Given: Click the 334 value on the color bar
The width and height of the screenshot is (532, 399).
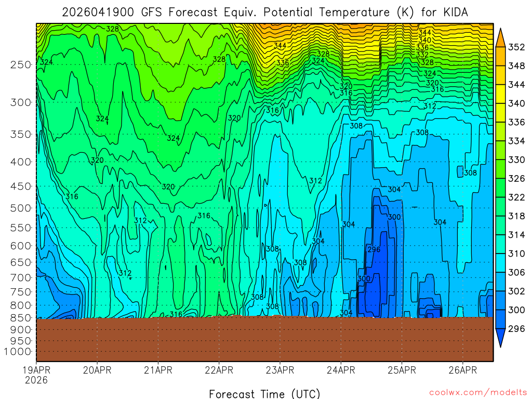Looking at the screenshot, I should click(516, 141).
